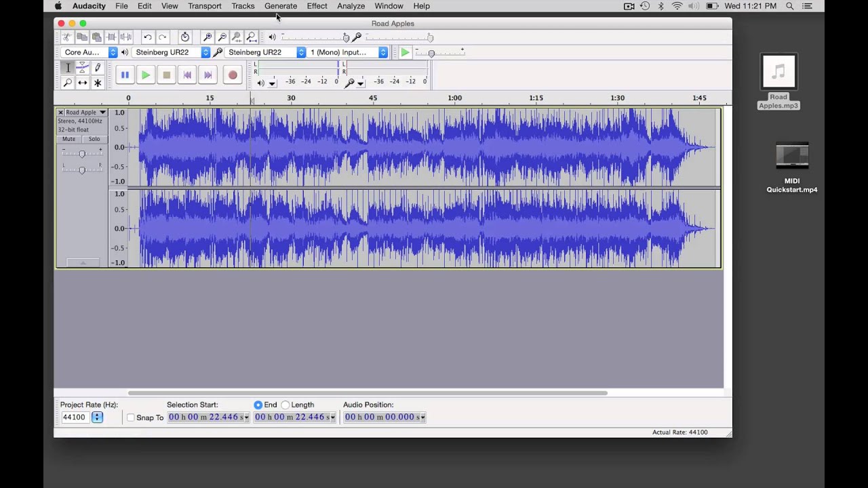Viewport: 868px width, 488px height.
Task: Select the Time Shift arrows tool
Action: point(82,83)
